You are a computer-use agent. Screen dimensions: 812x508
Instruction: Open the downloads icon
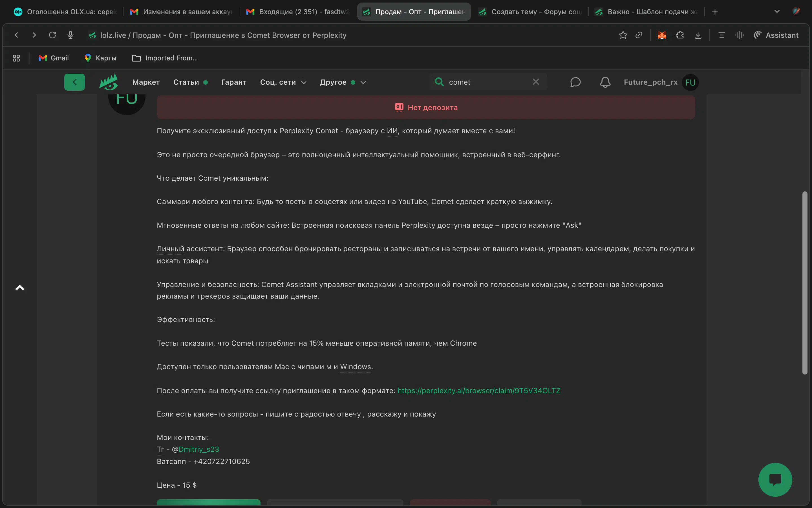(698, 35)
